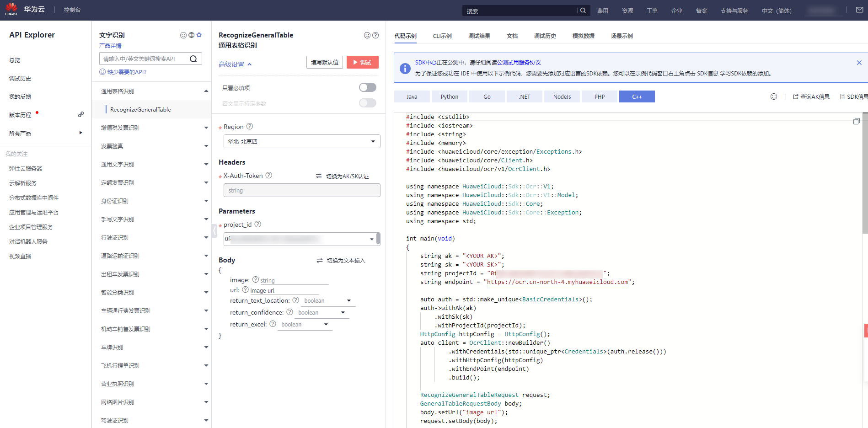The image size is (868, 428).
Task: Open the 产品详情 link
Action: coord(110,46)
